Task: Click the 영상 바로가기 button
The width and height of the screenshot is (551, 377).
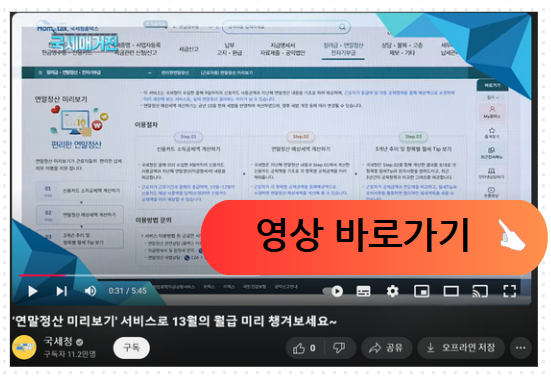Action: 374,237
